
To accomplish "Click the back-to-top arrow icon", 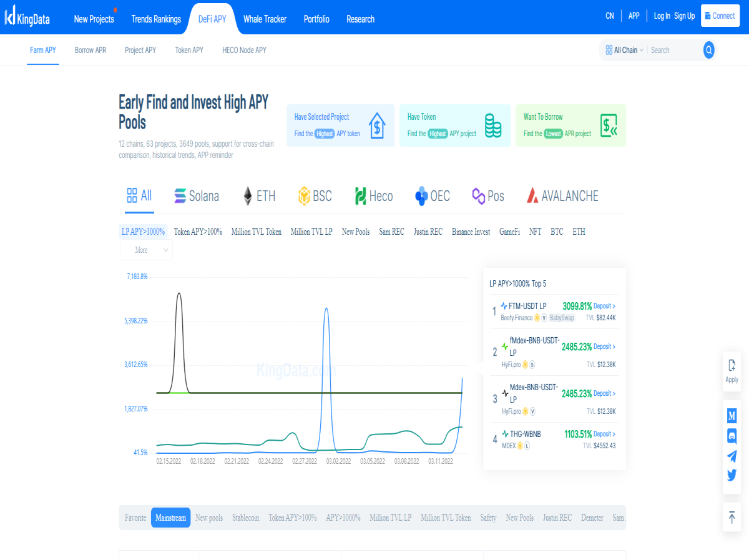I will click(732, 517).
